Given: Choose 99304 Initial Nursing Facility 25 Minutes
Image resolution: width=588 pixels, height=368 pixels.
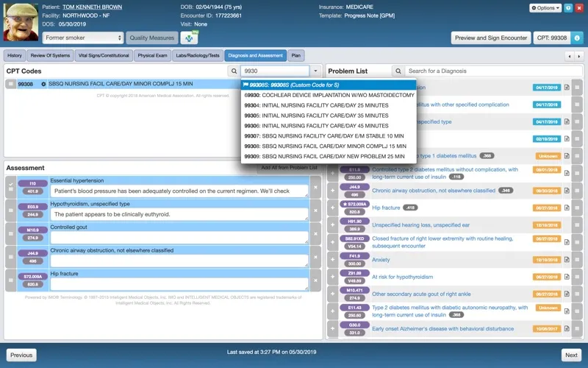Looking at the screenshot, I should point(329,105).
